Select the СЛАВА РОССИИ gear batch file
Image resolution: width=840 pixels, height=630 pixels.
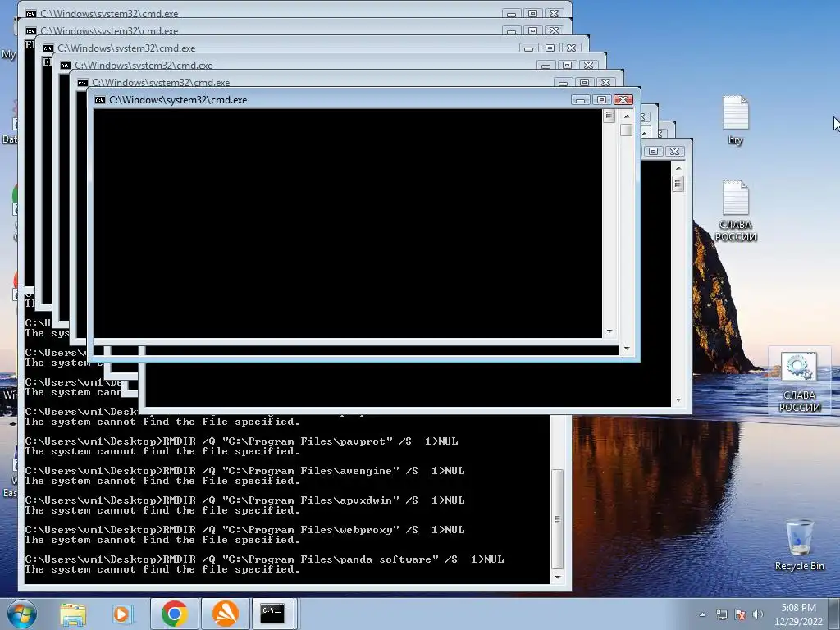tap(799, 381)
